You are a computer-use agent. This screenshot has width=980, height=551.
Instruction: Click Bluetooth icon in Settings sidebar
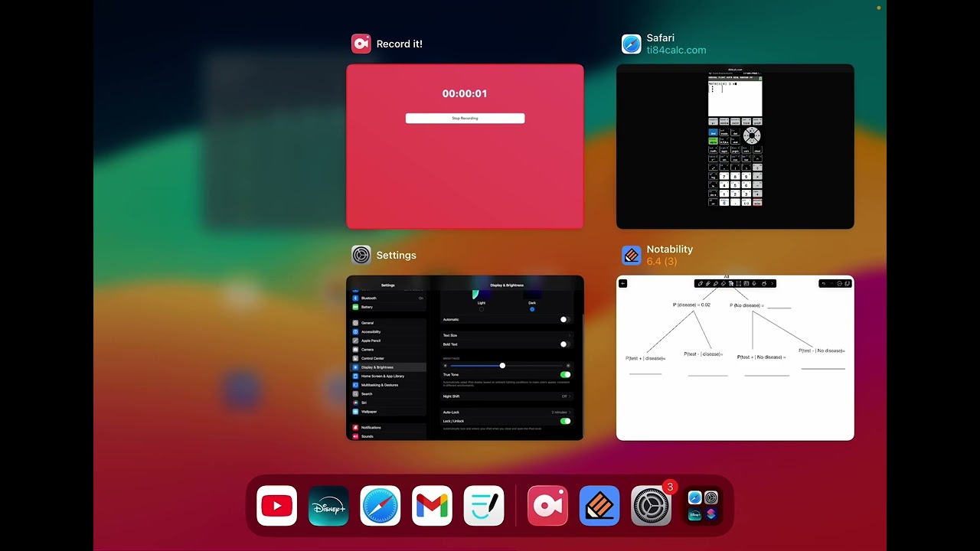coord(355,298)
